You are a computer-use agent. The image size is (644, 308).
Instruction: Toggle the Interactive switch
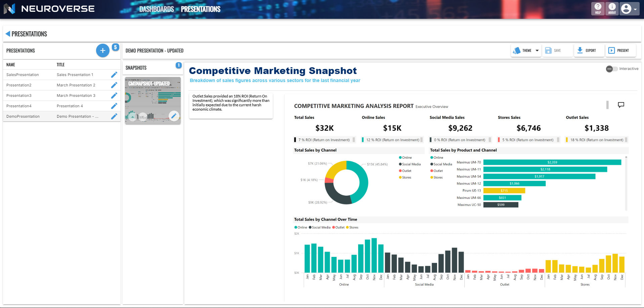tap(611, 69)
